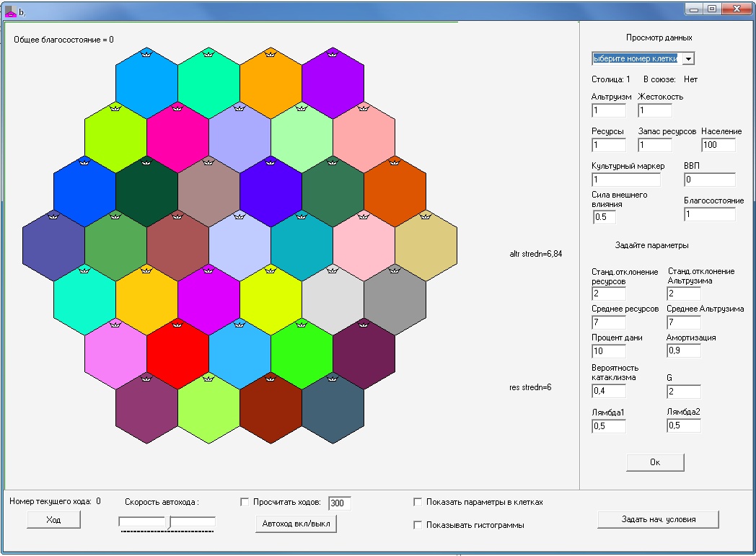Select the brownish-red hexagon cell
The width and height of the screenshot is (756, 556).
[177, 245]
